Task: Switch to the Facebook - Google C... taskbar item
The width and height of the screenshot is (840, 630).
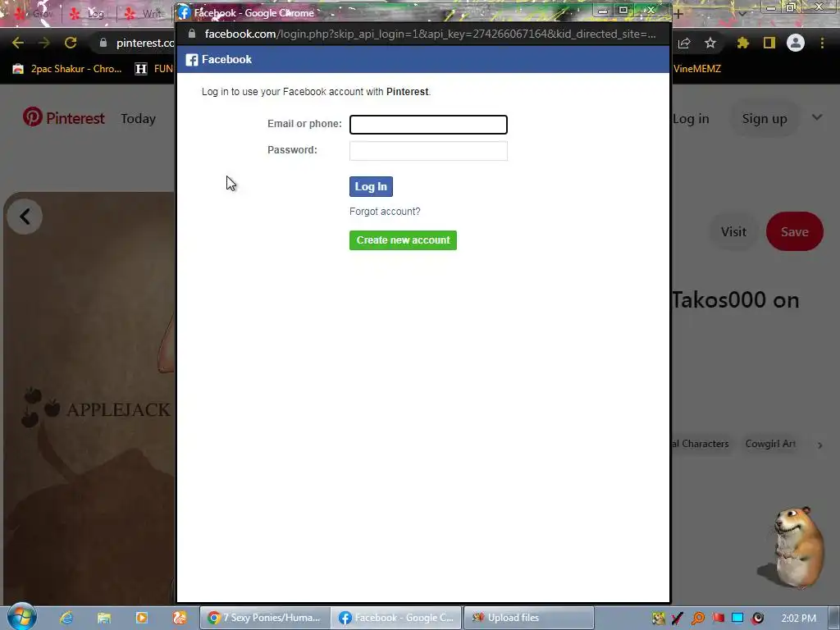Action: coord(396,618)
